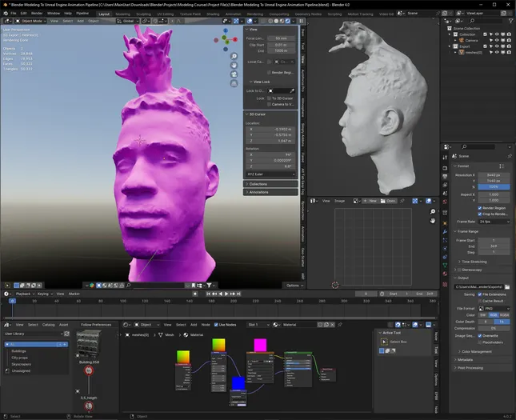Adjust the Compression 0% slider
Image resolution: width=516 pixels, height=420 pixels.
[x=494, y=328]
